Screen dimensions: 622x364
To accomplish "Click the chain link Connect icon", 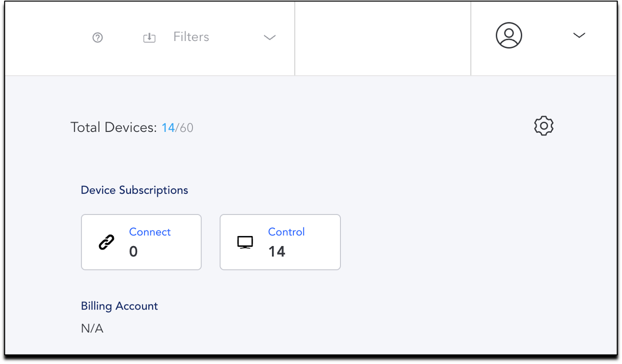I will click(x=106, y=242).
